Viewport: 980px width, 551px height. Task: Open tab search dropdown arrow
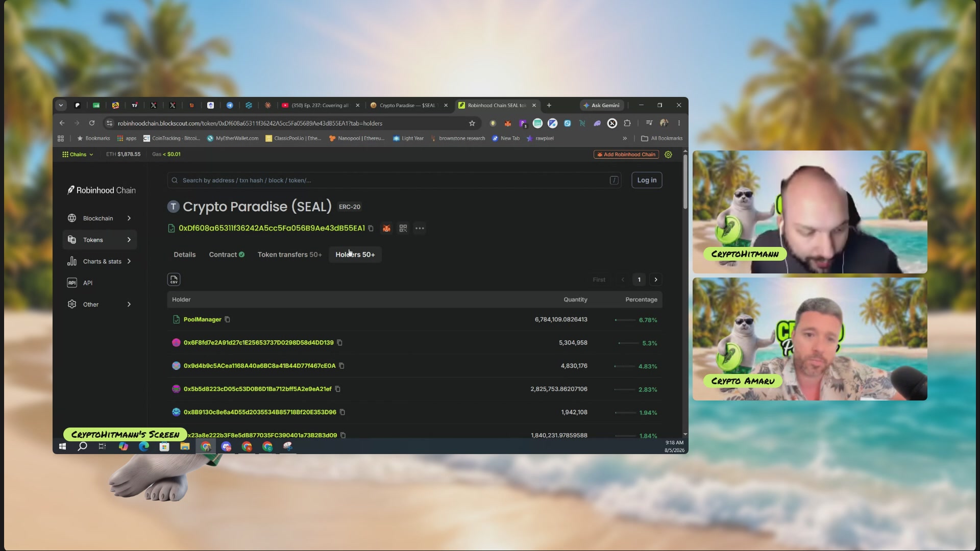coord(61,106)
